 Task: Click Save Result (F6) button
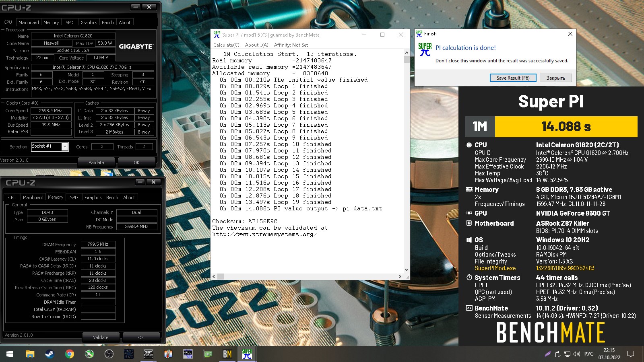tap(513, 78)
